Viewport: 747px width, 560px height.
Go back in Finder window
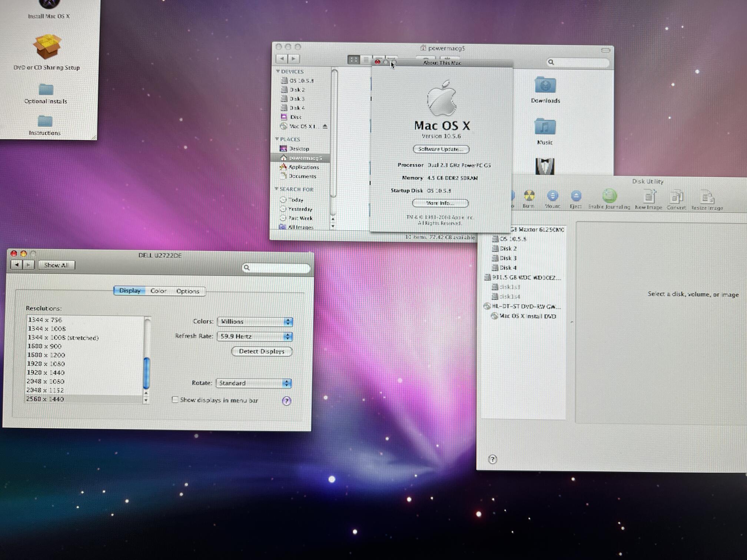click(282, 59)
